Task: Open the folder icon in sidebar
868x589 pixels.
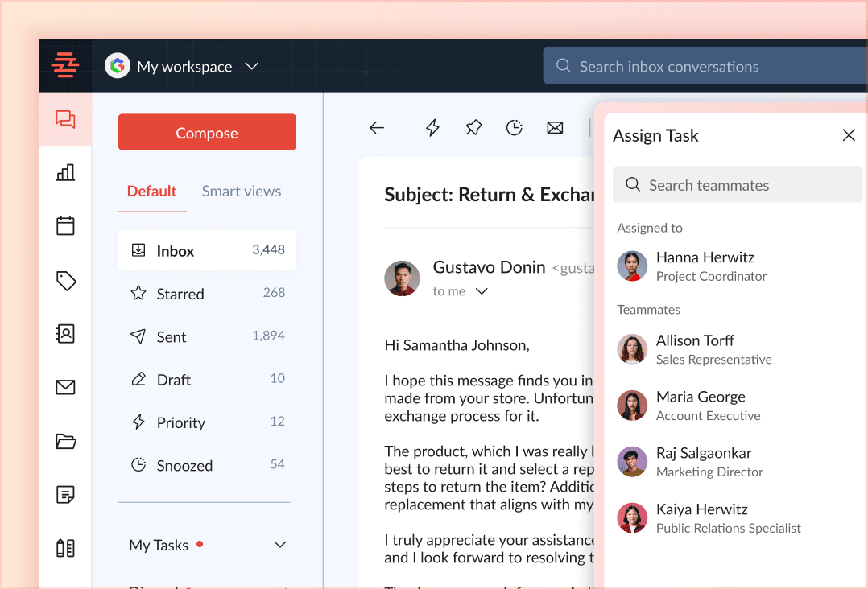Action: click(66, 441)
